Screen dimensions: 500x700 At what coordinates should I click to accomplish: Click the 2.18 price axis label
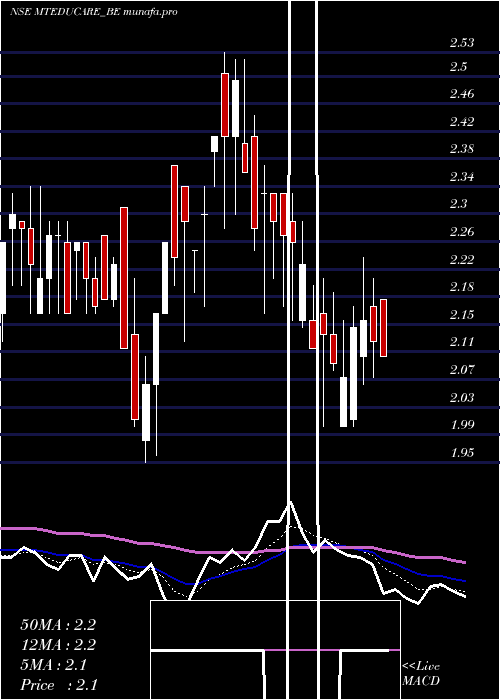click(x=462, y=287)
